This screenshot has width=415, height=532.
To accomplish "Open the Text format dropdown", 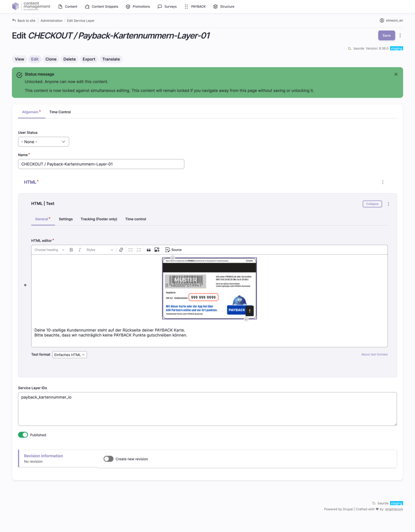I will tap(70, 355).
